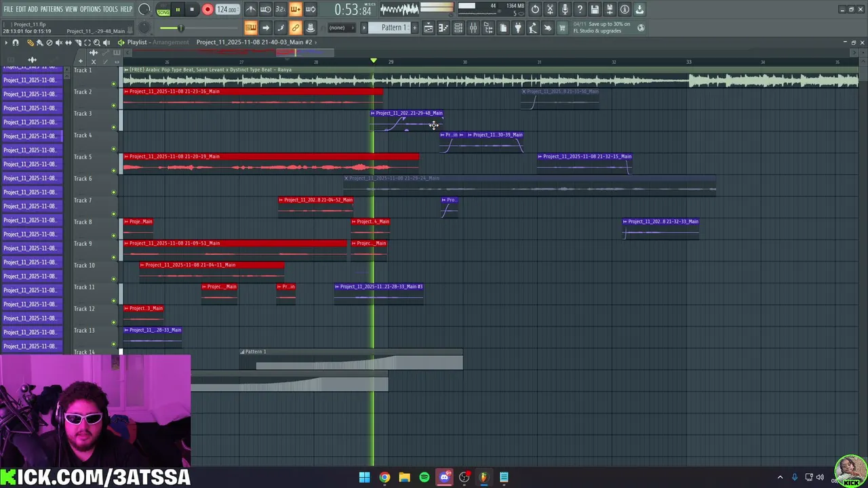
Task: Click the main volume slider handle
Action: point(181,28)
